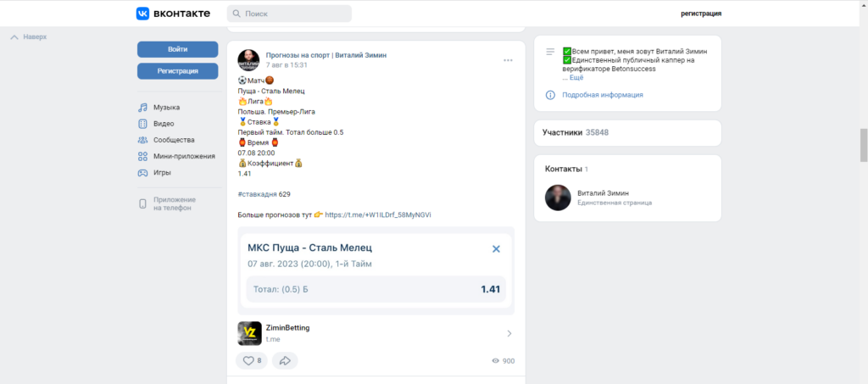868x384 pixels.
Task: Open Музыка section in sidebar
Action: coord(166,108)
